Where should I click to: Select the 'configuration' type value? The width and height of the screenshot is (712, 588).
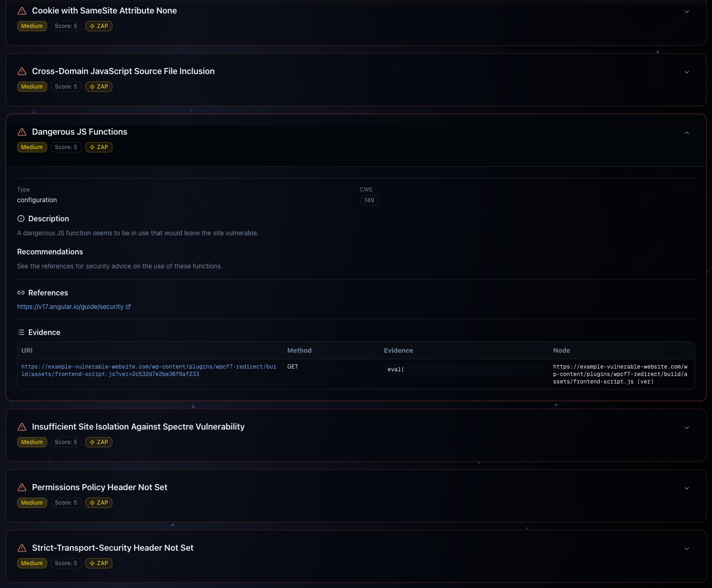tap(37, 200)
